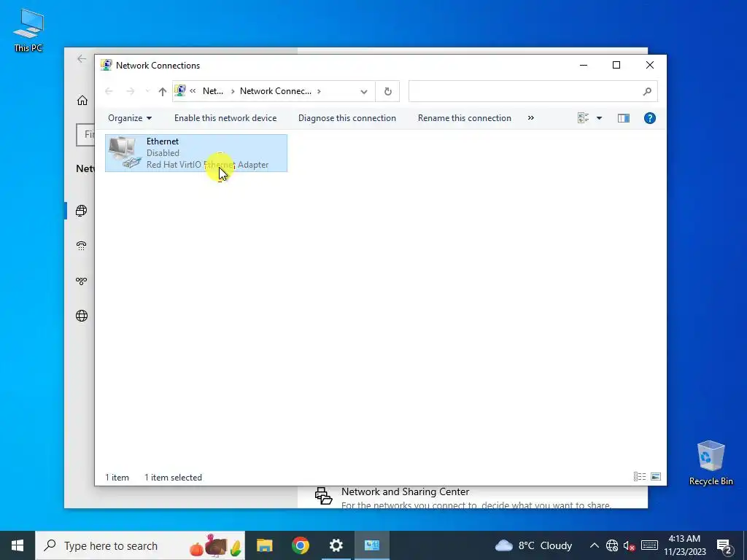
Task: Click the taskbar search box
Action: coord(140,545)
